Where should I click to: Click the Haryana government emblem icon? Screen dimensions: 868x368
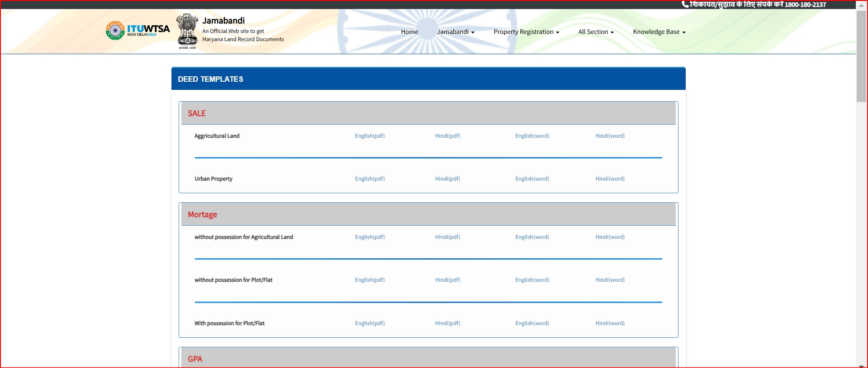tap(187, 31)
